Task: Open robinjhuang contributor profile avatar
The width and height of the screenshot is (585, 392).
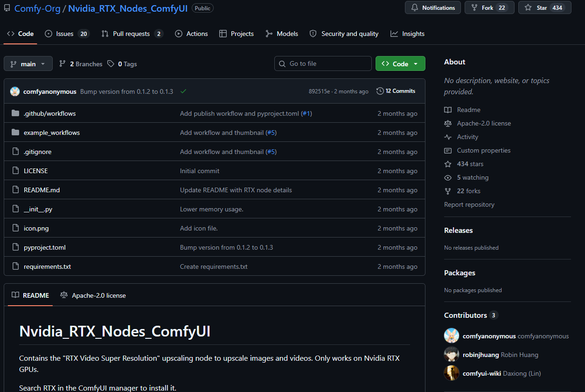Action: tap(452, 355)
